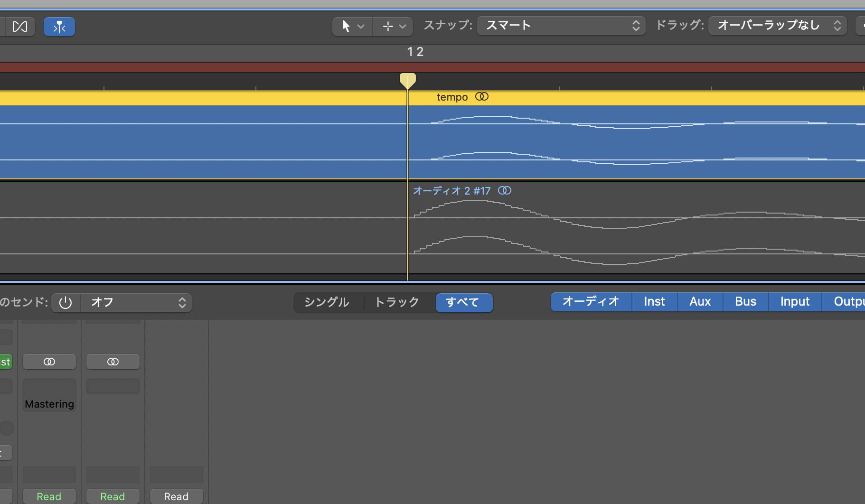Click stereo format button above Mastering slot
The width and height of the screenshot is (865, 504).
49,362
